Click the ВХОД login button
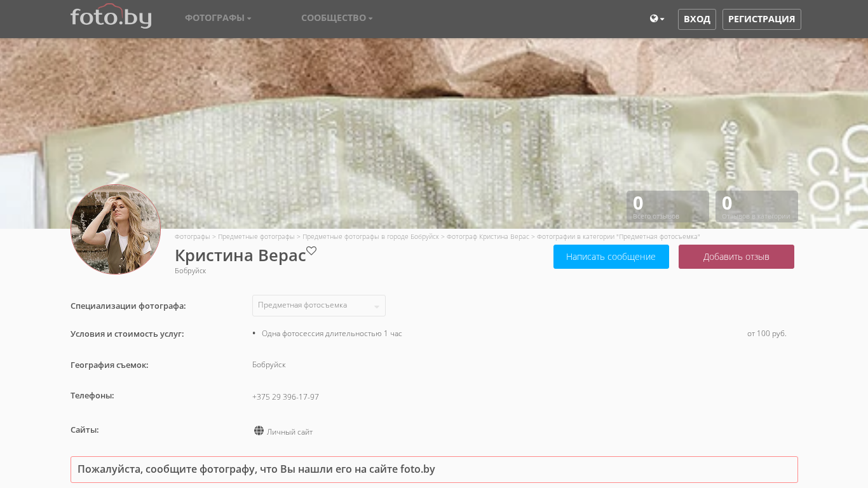The image size is (868, 488). click(697, 19)
